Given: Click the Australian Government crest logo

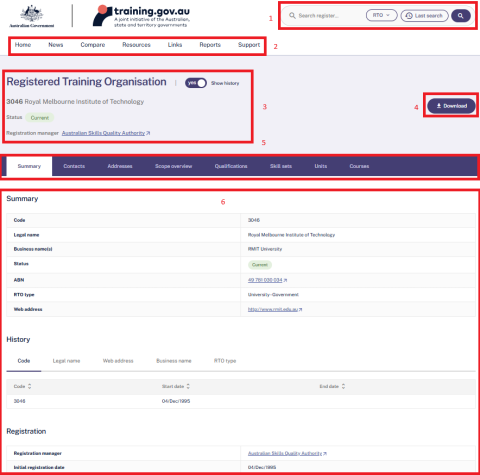Looking at the screenshot, I should click(32, 16).
